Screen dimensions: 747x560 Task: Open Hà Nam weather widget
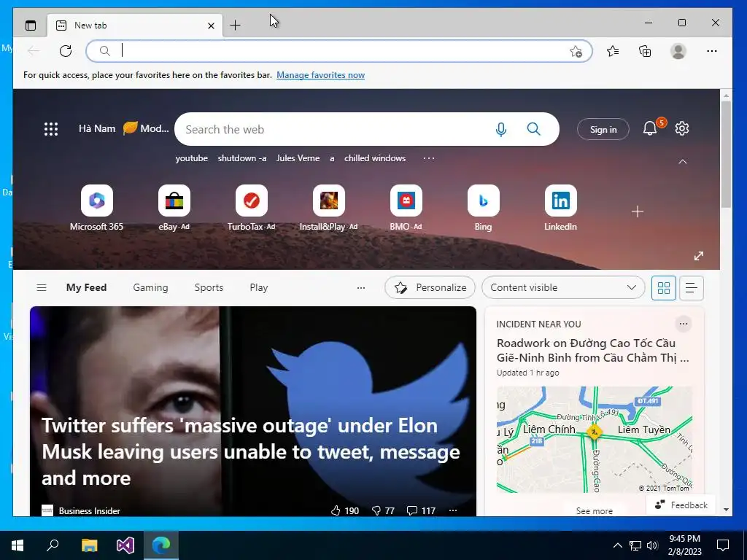[123, 128]
